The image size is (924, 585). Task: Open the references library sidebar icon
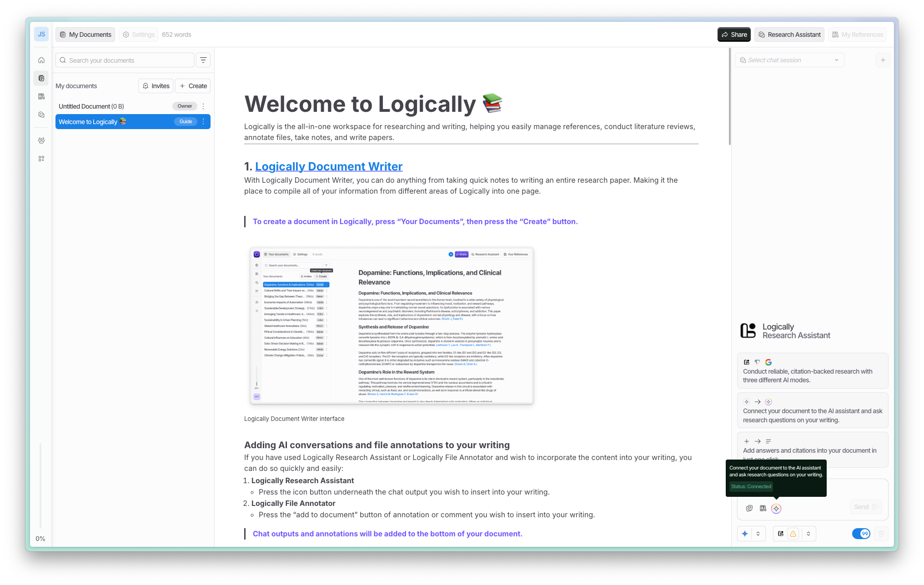(41, 96)
